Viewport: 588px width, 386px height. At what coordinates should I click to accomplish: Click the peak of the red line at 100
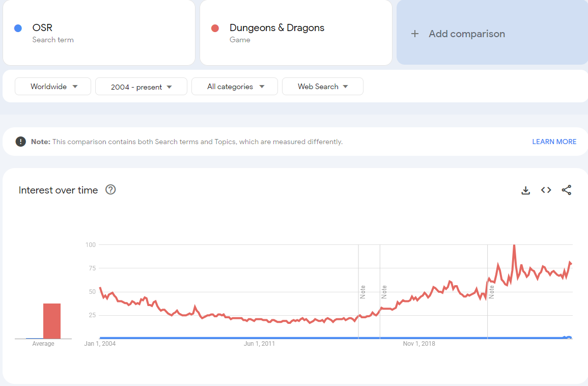tap(514, 245)
